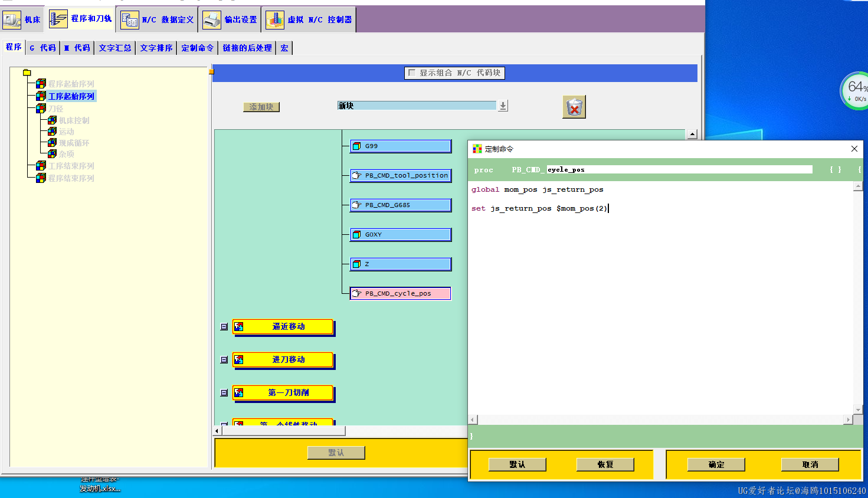Click the Z block
The width and height of the screenshot is (868, 498).
tap(401, 264)
